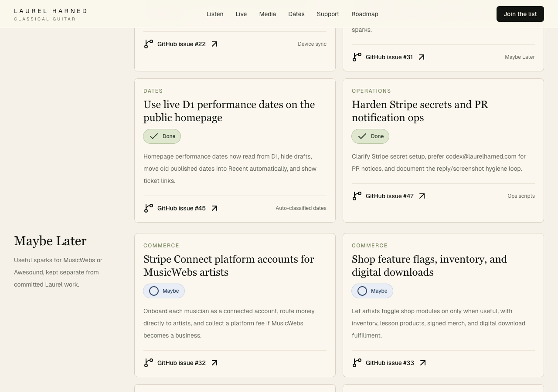This screenshot has height=392, width=558.
Task: Click branch icon beside GitHub issue #32
Action: point(148,363)
